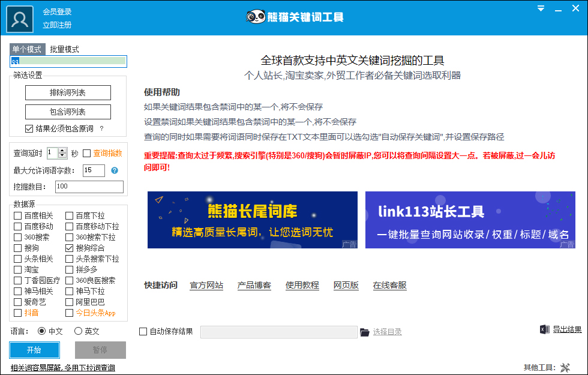
Task: Open the title bar dropdown menu arrow
Action: (x=541, y=8)
